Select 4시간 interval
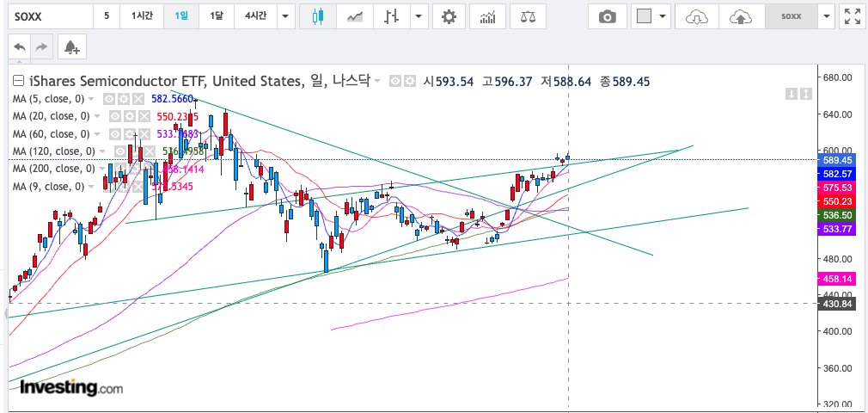 click(x=256, y=16)
